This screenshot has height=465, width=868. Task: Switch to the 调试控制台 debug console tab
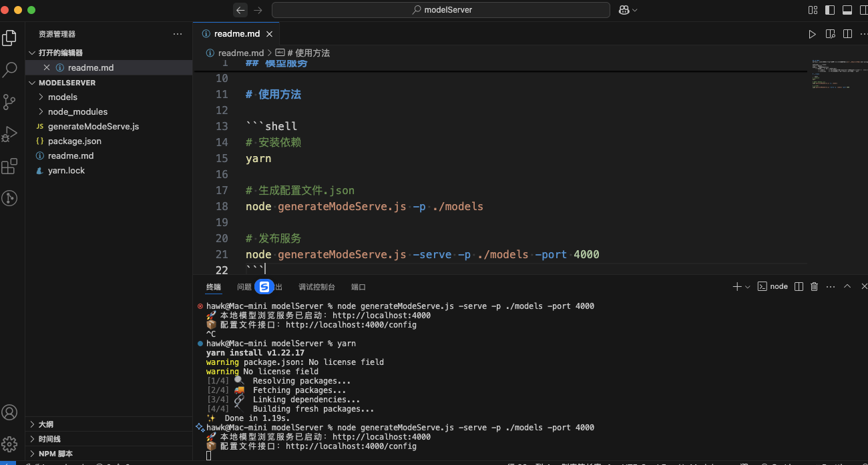(x=316, y=287)
